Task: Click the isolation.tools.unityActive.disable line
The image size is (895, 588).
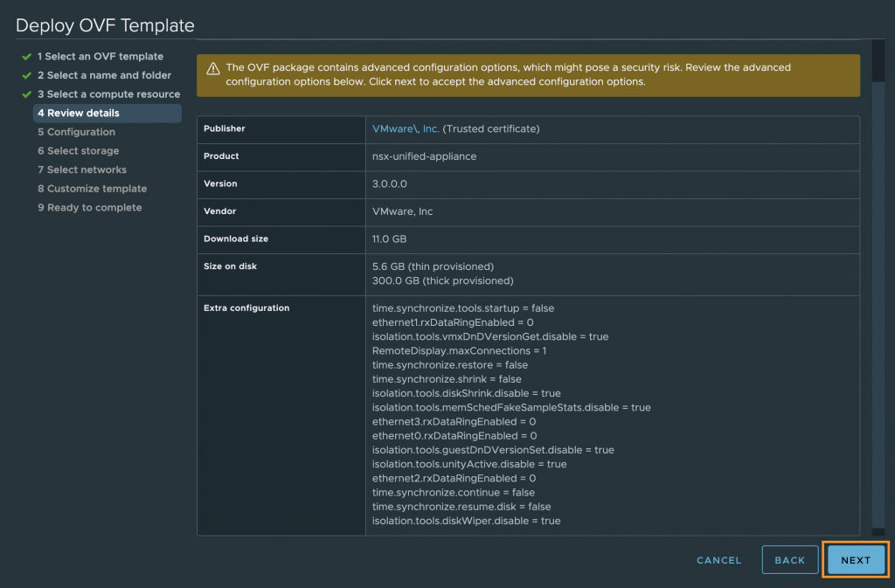Action: click(x=469, y=464)
